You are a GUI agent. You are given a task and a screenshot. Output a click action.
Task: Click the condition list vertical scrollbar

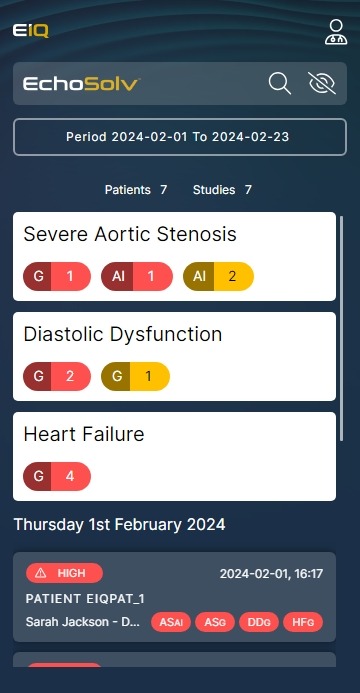pos(341,328)
